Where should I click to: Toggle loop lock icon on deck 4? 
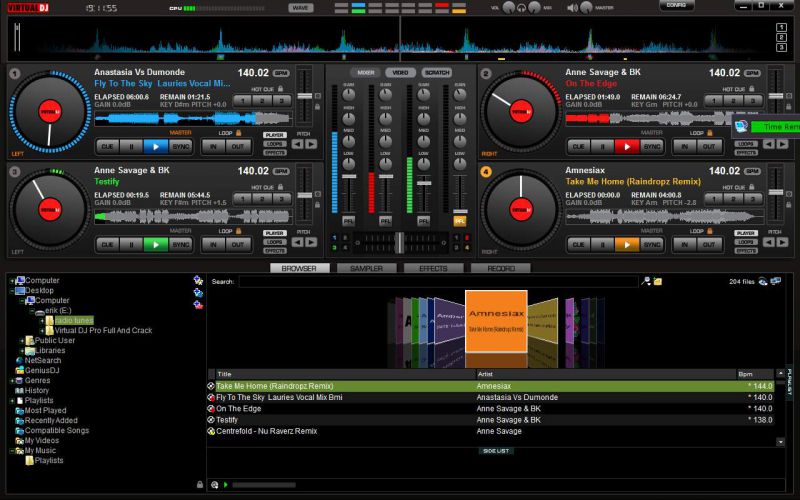coord(710,231)
